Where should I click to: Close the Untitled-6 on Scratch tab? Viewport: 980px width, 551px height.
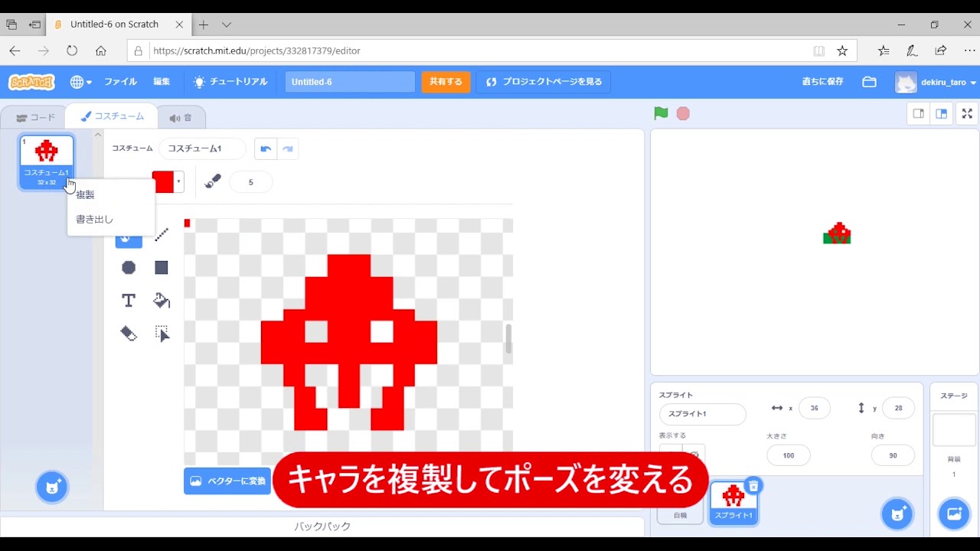click(x=179, y=24)
